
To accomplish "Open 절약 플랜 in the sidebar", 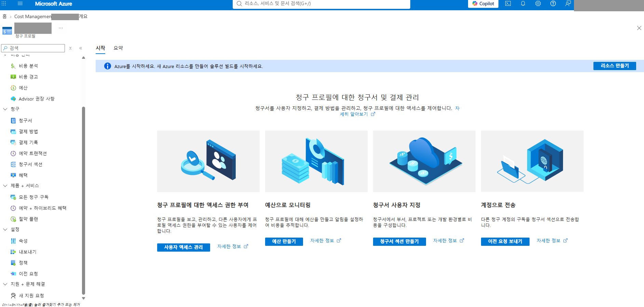I will pyautogui.click(x=28, y=219).
